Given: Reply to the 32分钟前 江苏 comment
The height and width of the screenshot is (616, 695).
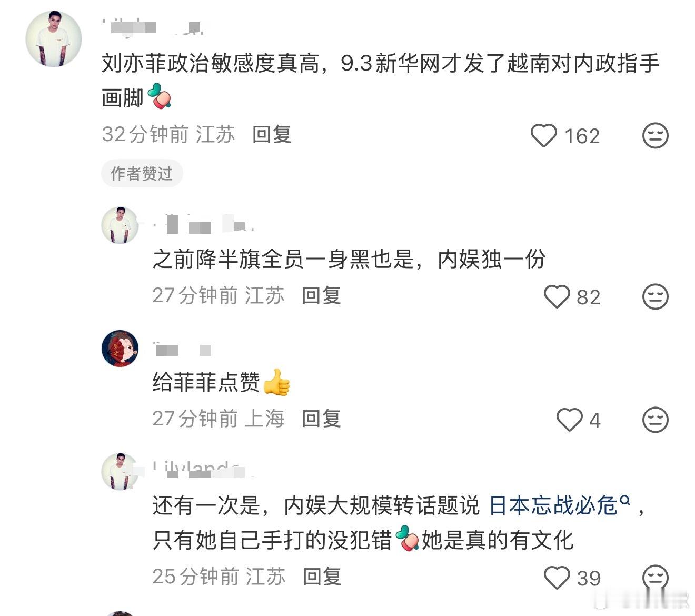Looking at the screenshot, I should [x=272, y=134].
